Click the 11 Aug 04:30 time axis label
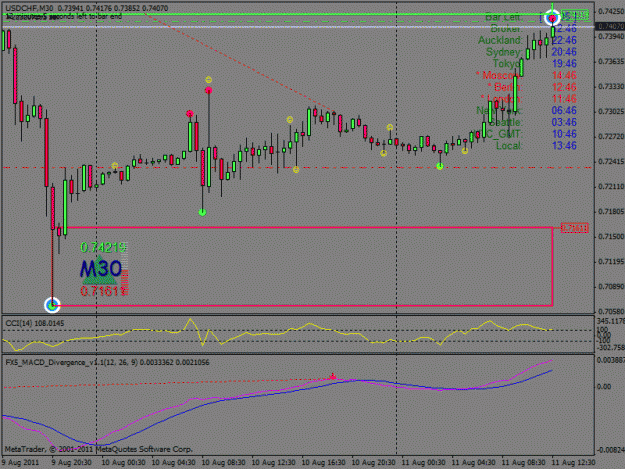The width and height of the screenshot is (625, 469). [474, 463]
